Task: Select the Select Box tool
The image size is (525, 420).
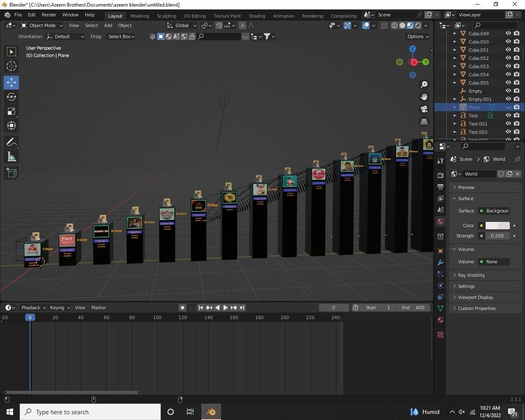Action: pos(11,51)
